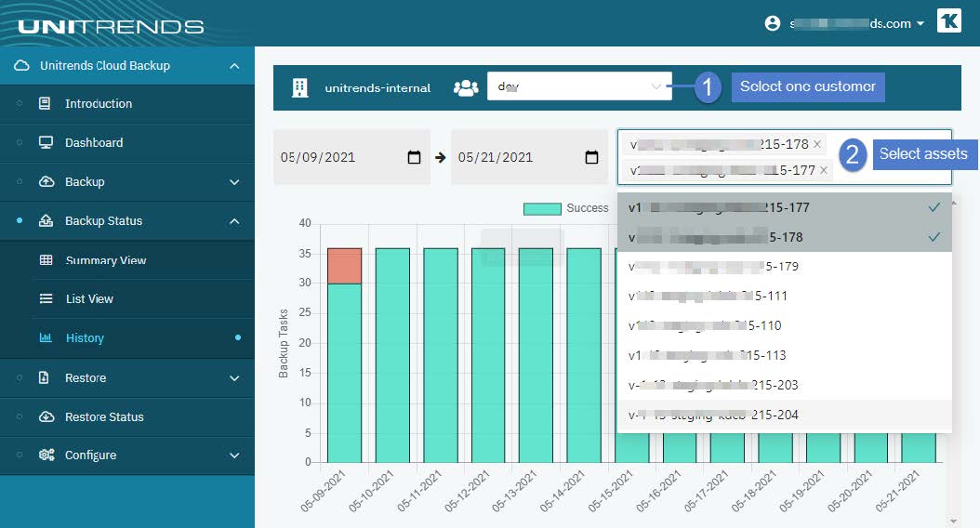This screenshot has width=980, height=528.
Task: Collapse the Backup Status submenu chevron
Action: coord(234,220)
